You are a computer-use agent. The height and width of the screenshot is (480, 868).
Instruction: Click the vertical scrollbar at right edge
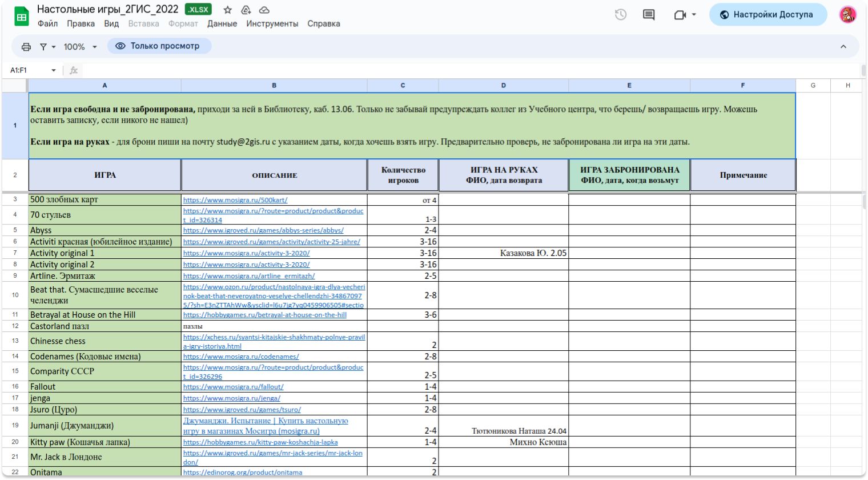click(x=864, y=202)
